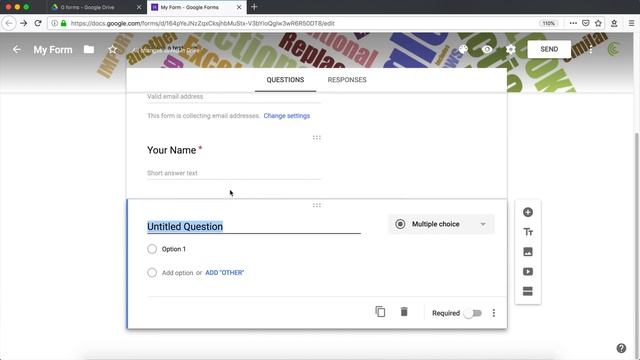Screen dimensions: 640x360
Task: Open question overflow menu beside Required
Action: [494, 313]
